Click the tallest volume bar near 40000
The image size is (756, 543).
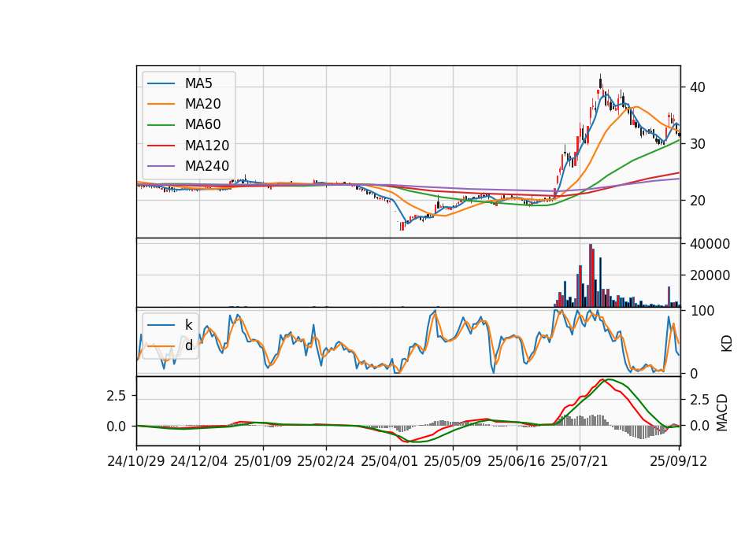590,275
